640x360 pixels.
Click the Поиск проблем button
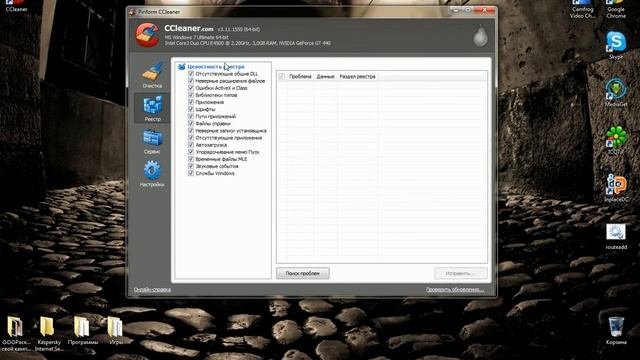click(x=303, y=273)
